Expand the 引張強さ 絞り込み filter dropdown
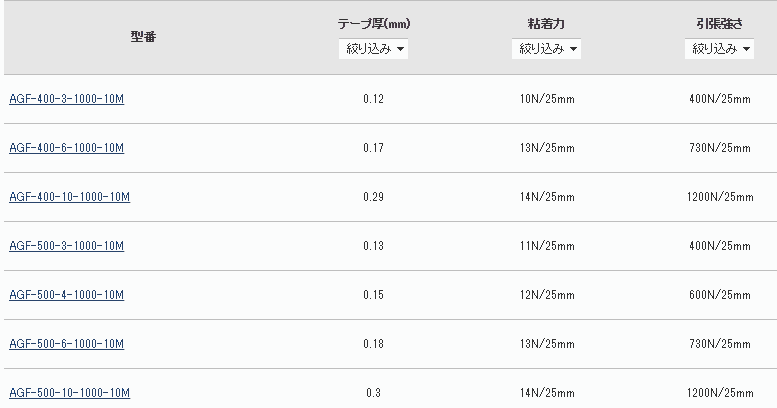The height and width of the screenshot is (408, 777). [x=719, y=49]
